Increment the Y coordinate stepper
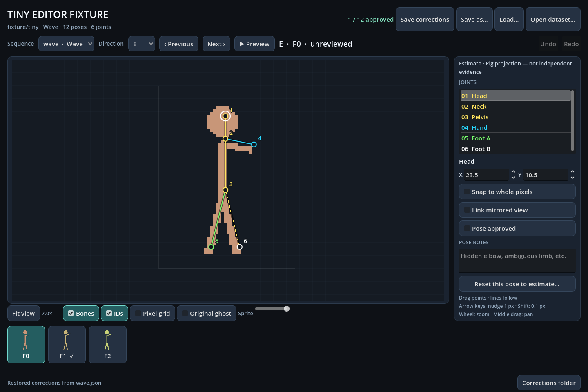This screenshot has width=588, height=392. [572, 172]
